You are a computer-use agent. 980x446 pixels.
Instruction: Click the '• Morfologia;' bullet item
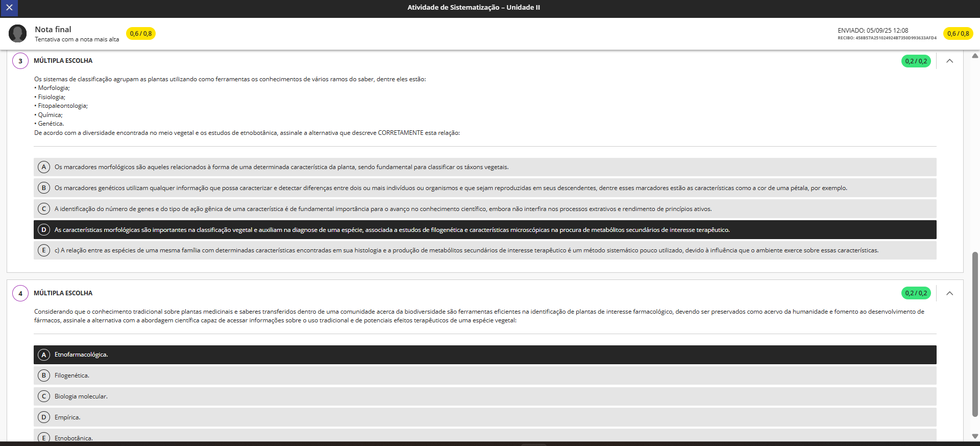(x=52, y=88)
